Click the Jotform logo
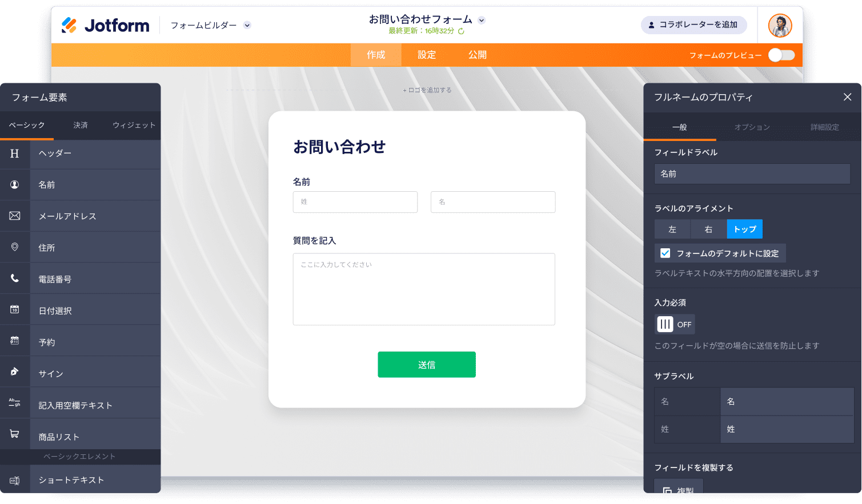This screenshot has width=862, height=504. (105, 25)
